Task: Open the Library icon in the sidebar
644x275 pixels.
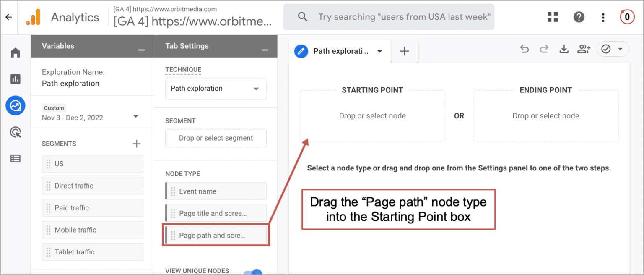Action: pos(15,158)
